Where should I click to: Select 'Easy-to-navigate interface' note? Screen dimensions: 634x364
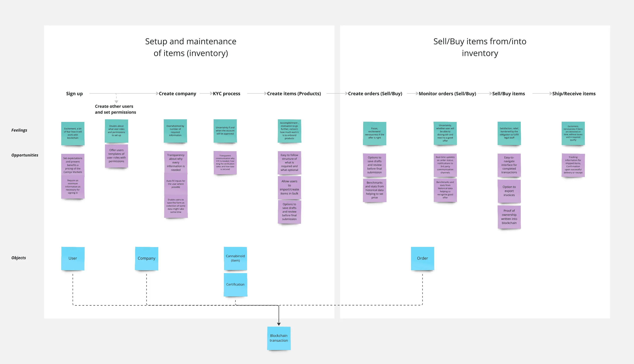pyautogui.click(x=509, y=165)
